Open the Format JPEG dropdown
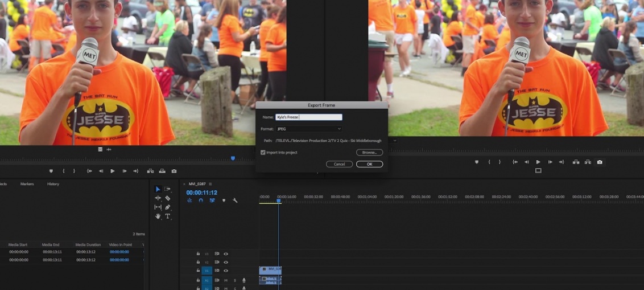Image resolution: width=644 pixels, height=290 pixels. (309, 129)
